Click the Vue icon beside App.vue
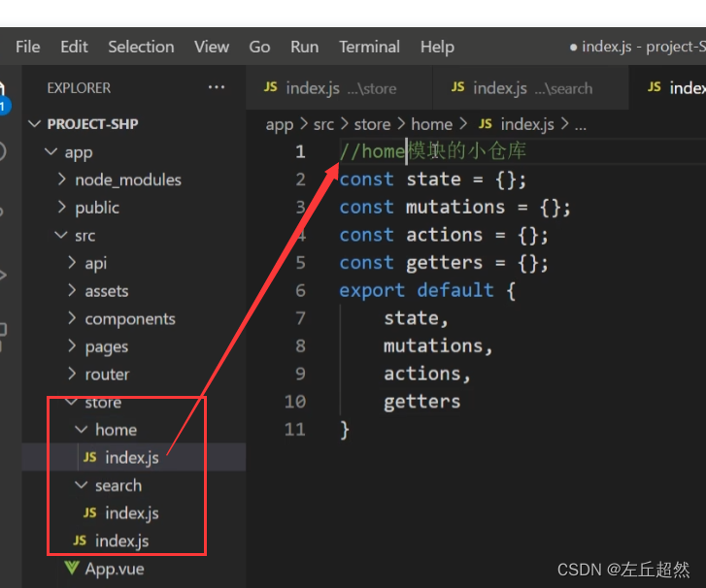 coord(72,568)
